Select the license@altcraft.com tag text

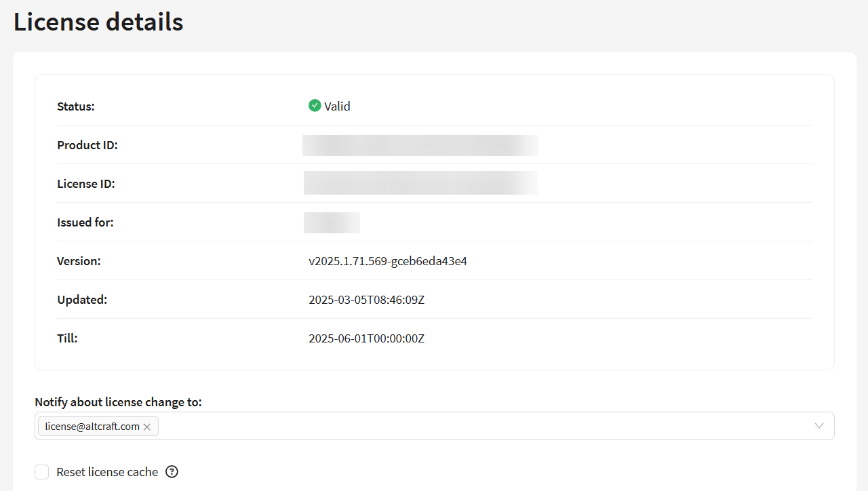[92, 427]
